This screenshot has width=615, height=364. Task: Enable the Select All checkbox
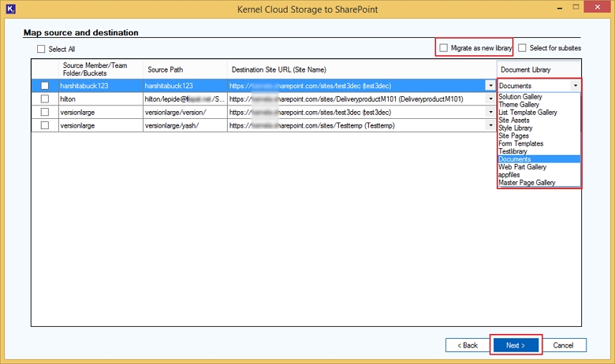click(41, 49)
